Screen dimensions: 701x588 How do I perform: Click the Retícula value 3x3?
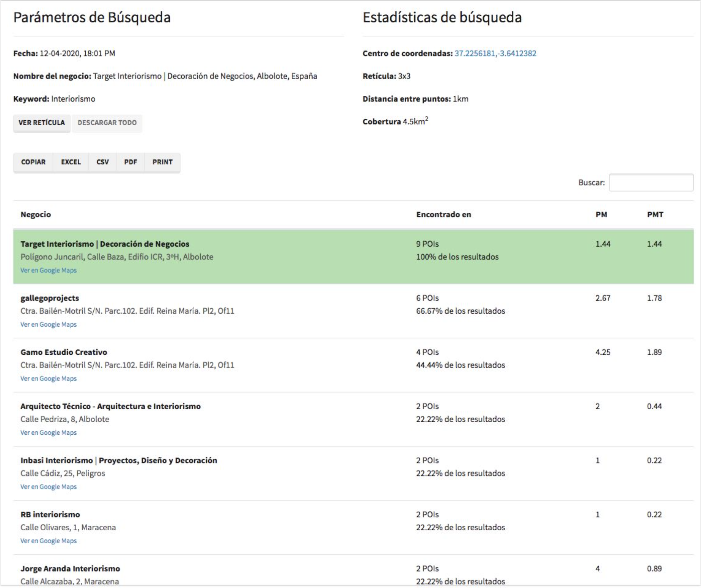[404, 76]
